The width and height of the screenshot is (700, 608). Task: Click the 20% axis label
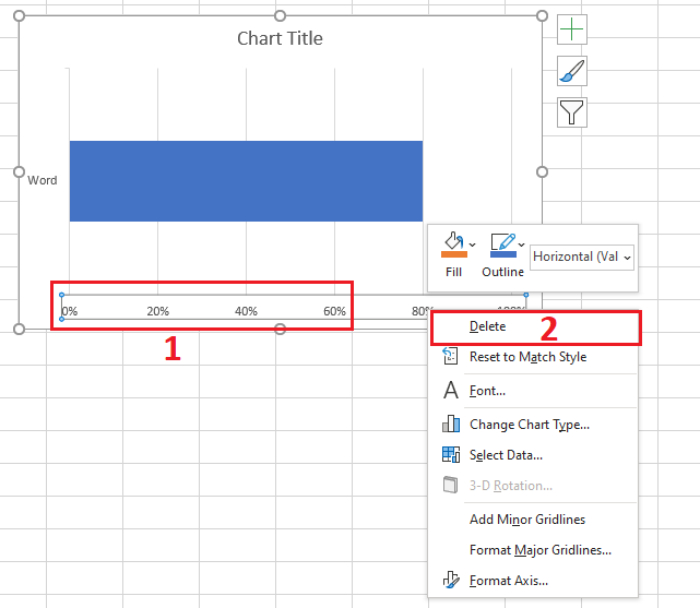(x=158, y=311)
